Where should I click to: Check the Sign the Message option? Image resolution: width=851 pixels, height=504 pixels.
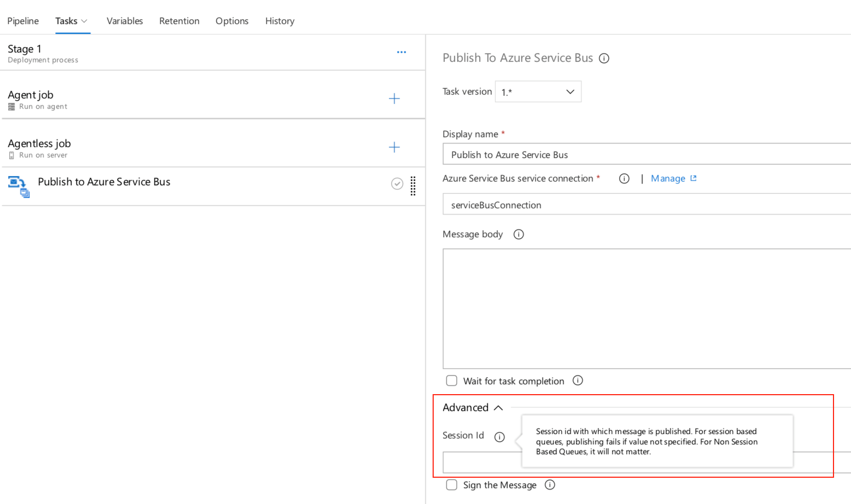pos(451,485)
